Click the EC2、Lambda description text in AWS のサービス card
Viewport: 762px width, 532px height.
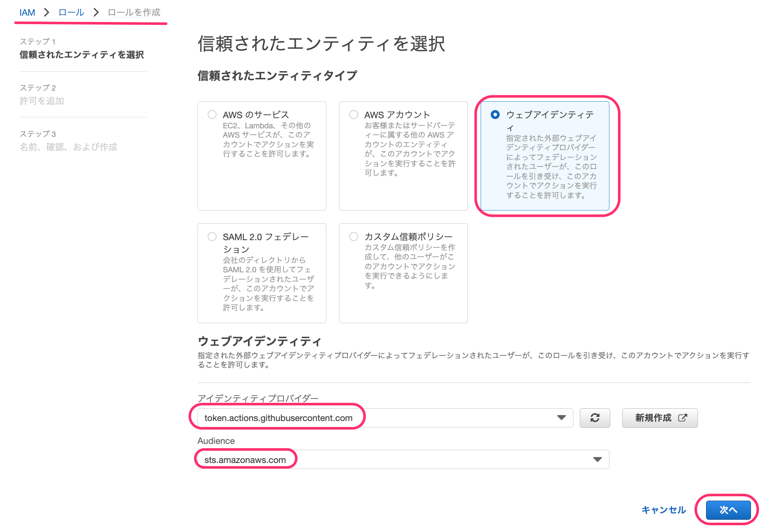point(269,140)
